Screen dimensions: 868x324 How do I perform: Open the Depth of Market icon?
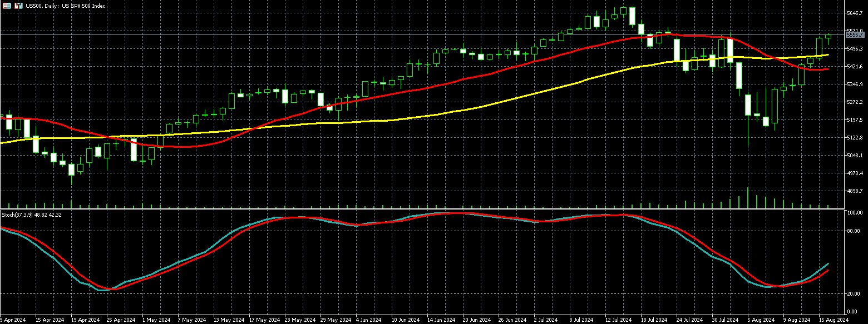[7, 6]
